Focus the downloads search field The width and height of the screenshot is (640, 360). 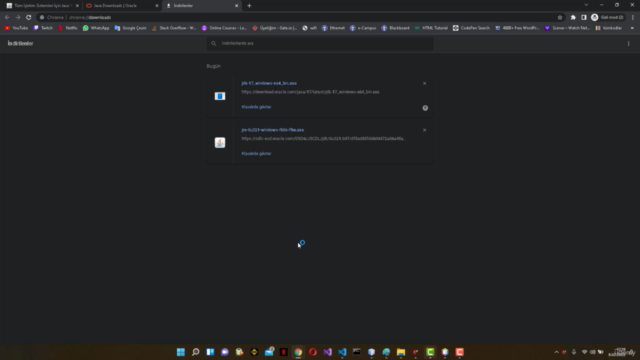pyautogui.click(x=320, y=43)
